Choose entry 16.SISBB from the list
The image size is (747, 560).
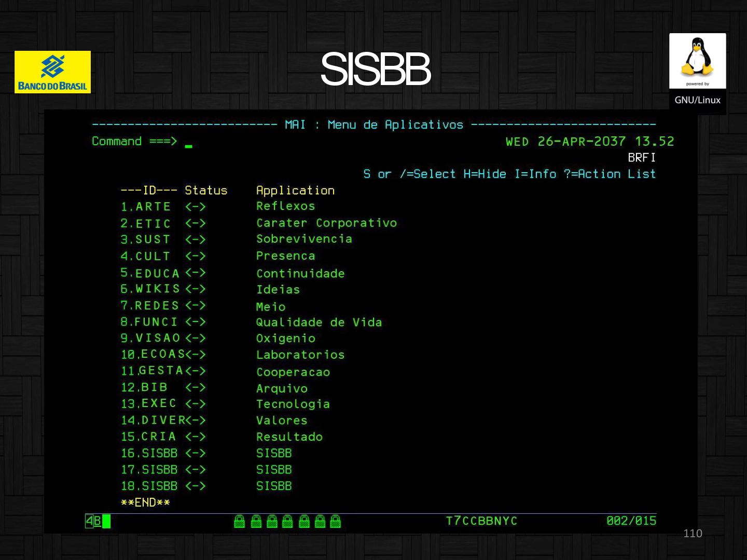pos(149,453)
